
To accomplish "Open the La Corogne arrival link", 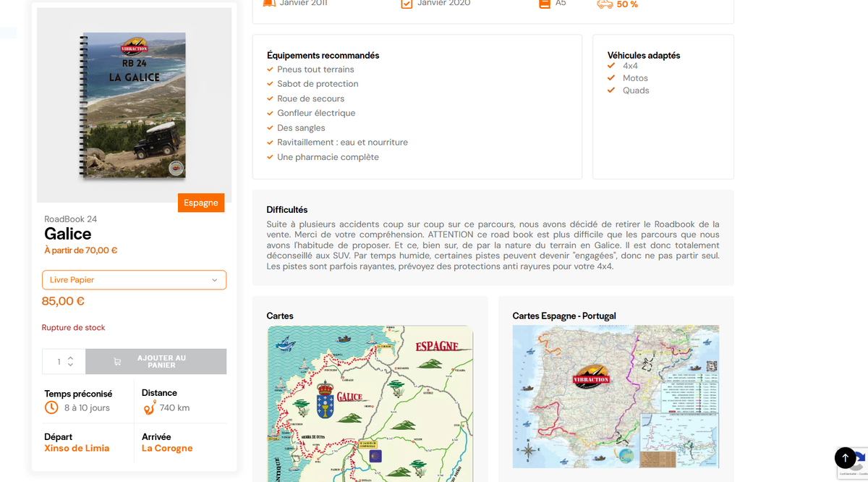I will click(167, 448).
